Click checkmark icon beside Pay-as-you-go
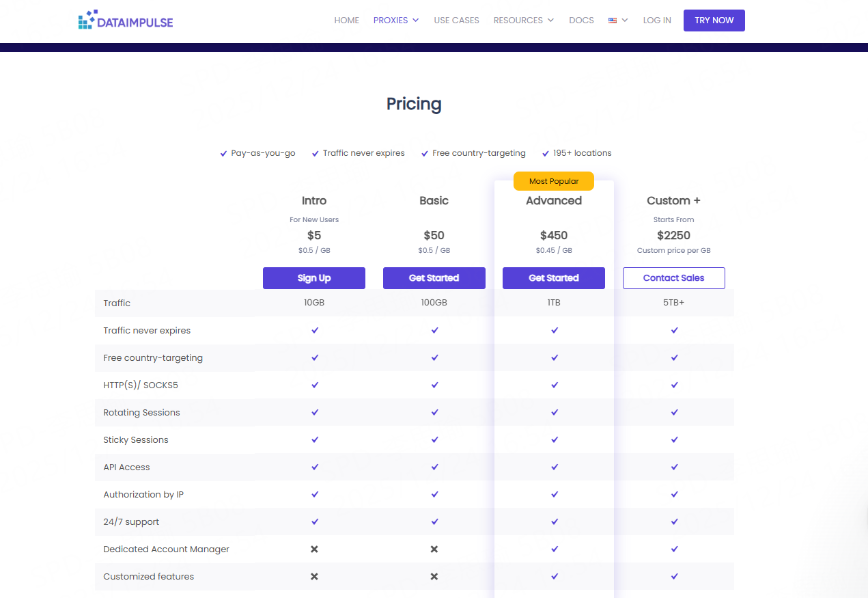Viewport: 868px width, 598px height. 223,154
